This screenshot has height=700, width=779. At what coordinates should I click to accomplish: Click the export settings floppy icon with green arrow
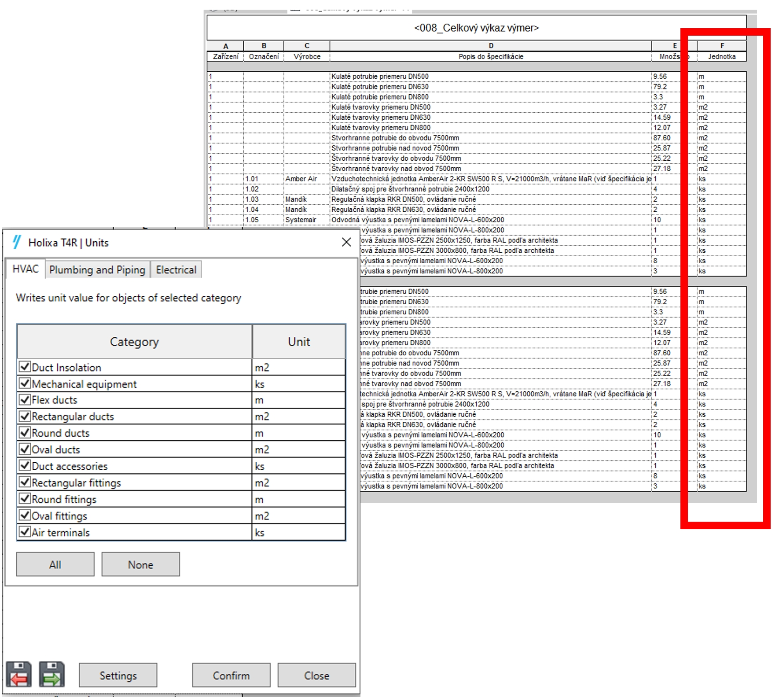51,674
